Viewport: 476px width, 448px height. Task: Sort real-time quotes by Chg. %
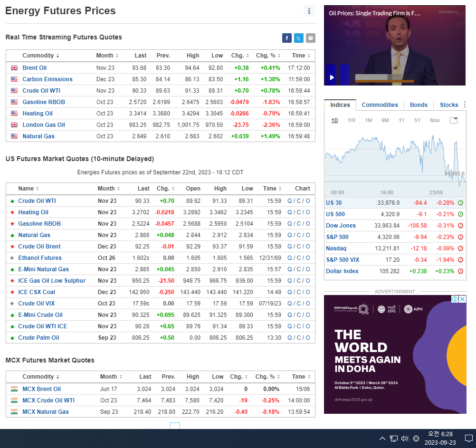(x=268, y=56)
